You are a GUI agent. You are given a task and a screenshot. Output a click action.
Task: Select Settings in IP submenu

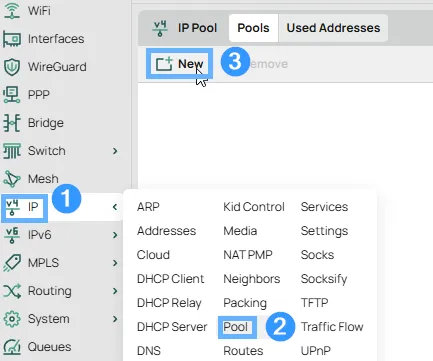pyautogui.click(x=324, y=231)
